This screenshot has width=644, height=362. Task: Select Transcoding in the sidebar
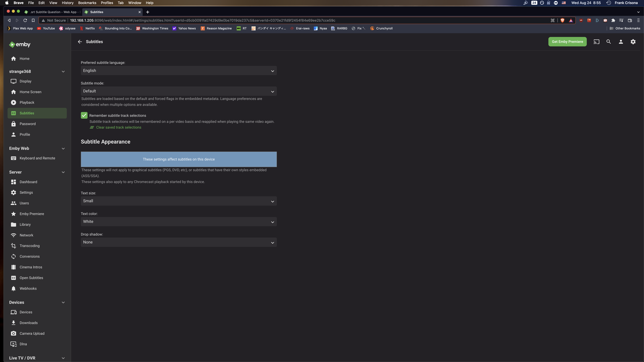[29, 246]
